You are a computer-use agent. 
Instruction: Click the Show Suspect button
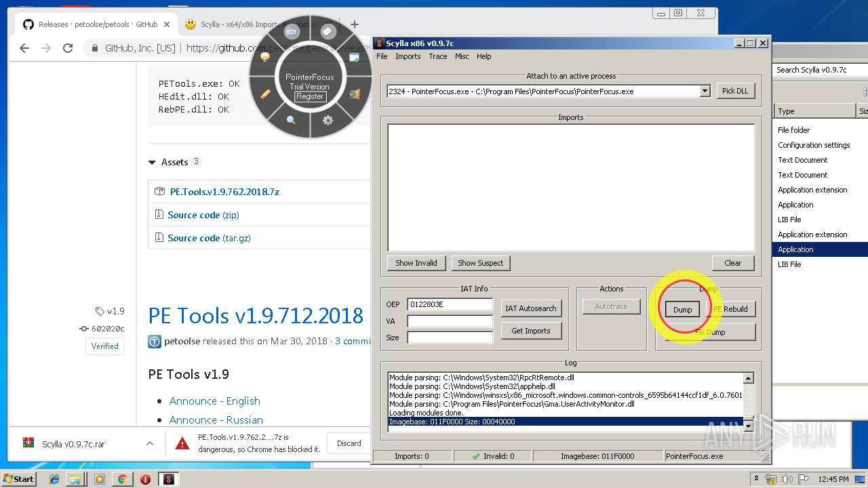(x=481, y=263)
